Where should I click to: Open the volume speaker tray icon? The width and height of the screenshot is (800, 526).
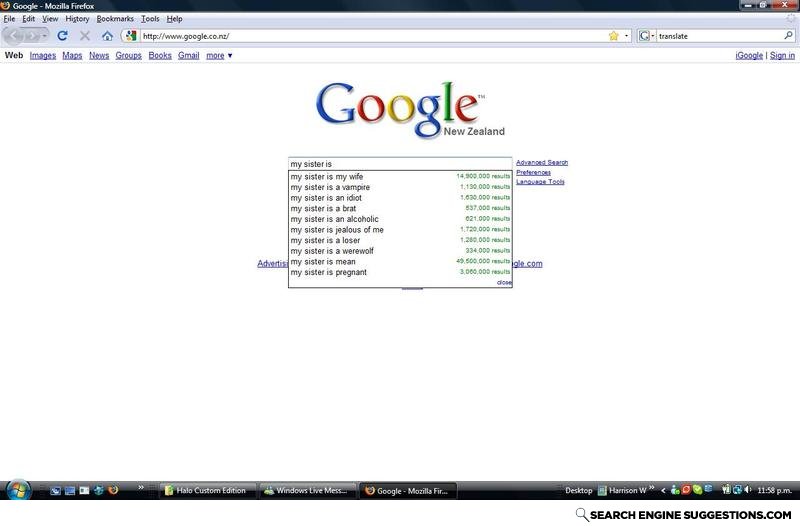[747, 490]
